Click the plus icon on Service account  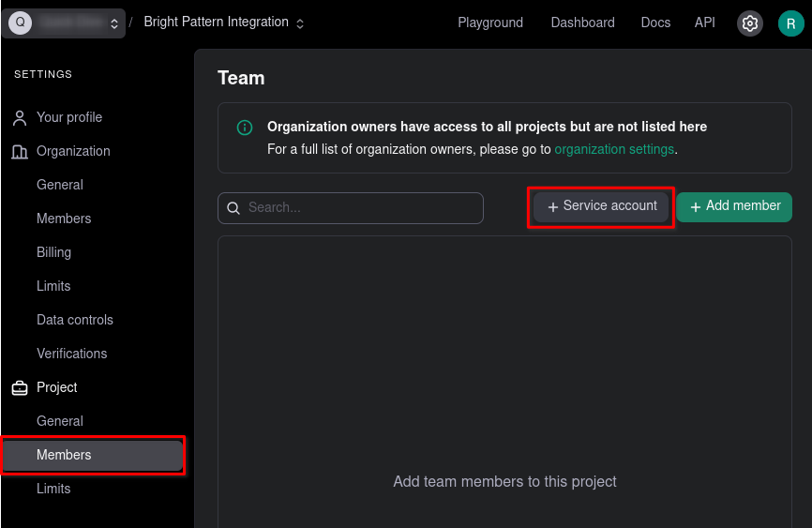552,206
